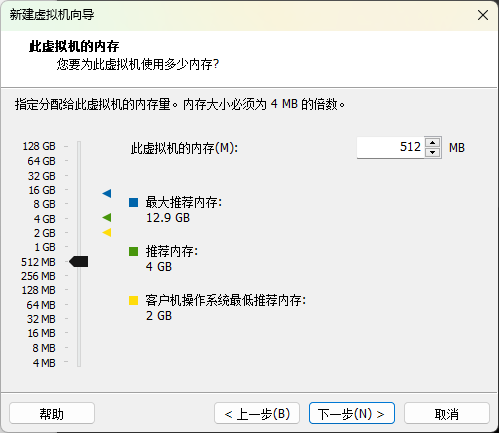Click the memory size input field

click(390, 147)
